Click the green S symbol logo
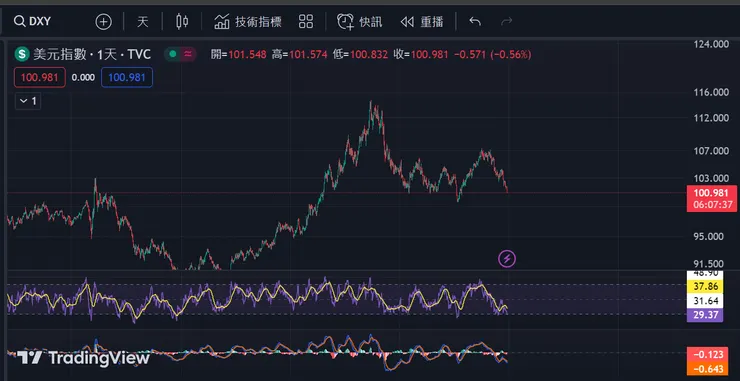Screen dimensions: 740x381 22,54
